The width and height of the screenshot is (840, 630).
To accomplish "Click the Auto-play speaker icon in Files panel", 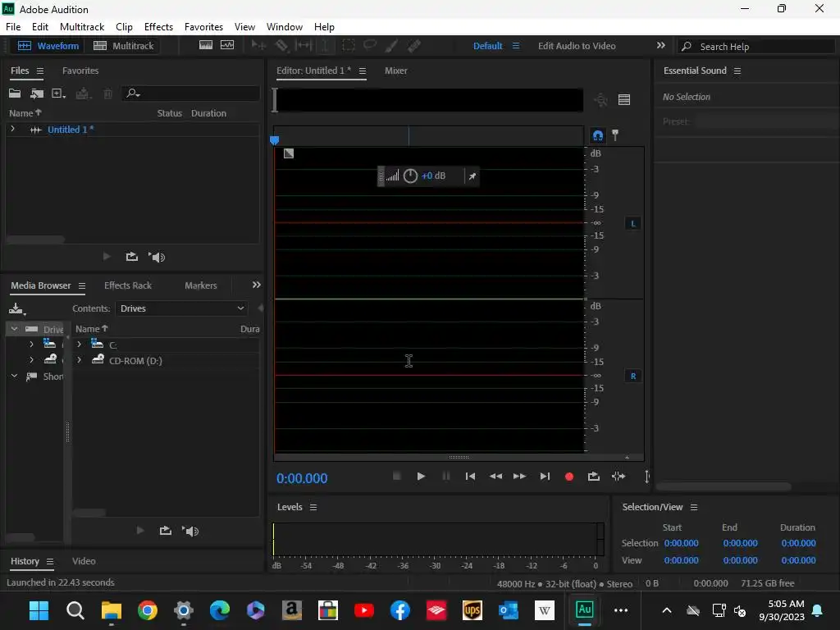I will click(x=157, y=257).
